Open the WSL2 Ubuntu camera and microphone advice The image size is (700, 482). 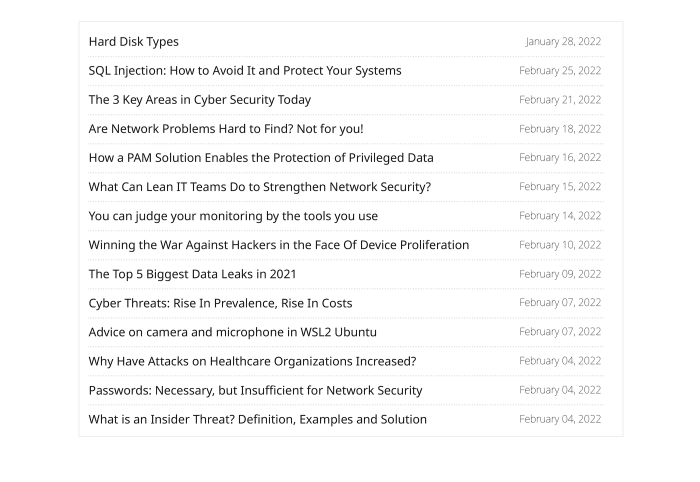pyautogui.click(x=232, y=332)
